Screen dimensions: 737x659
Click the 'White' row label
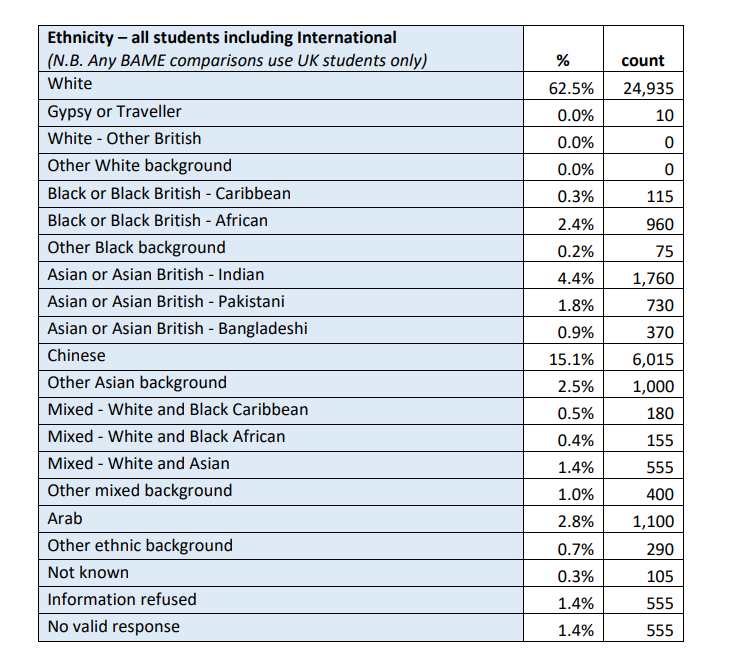(70, 85)
